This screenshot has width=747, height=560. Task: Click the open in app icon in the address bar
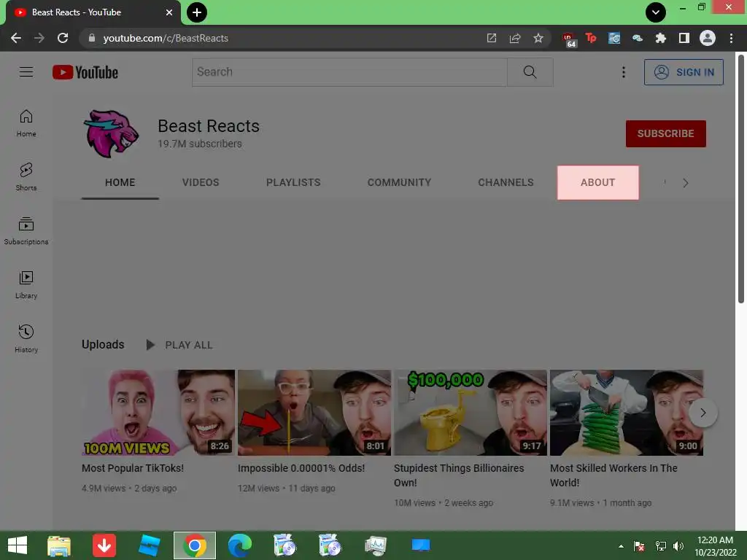[492, 38]
